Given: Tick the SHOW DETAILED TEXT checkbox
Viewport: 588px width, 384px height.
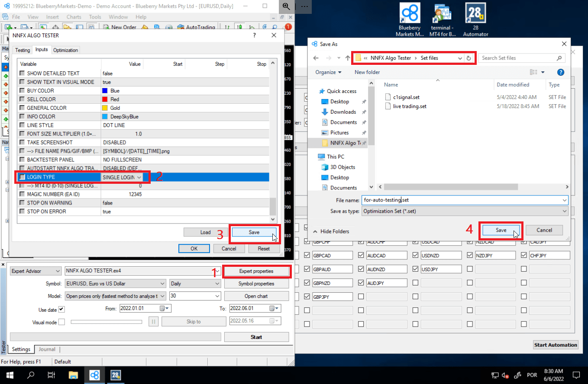Looking at the screenshot, I should click(22, 74).
